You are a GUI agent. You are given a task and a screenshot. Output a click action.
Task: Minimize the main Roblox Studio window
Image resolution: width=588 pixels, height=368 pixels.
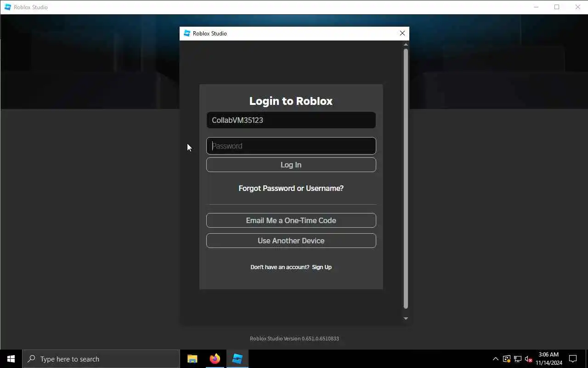(536, 7)
